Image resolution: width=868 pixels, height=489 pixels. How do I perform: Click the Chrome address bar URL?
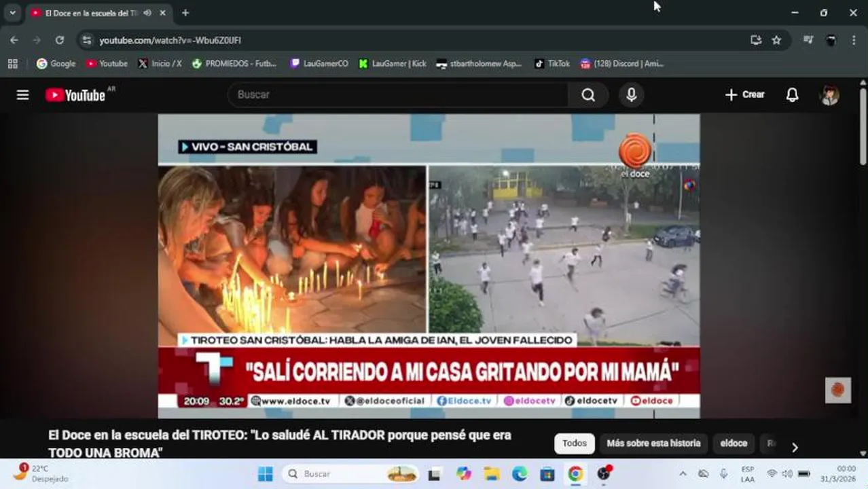(170, 40)
